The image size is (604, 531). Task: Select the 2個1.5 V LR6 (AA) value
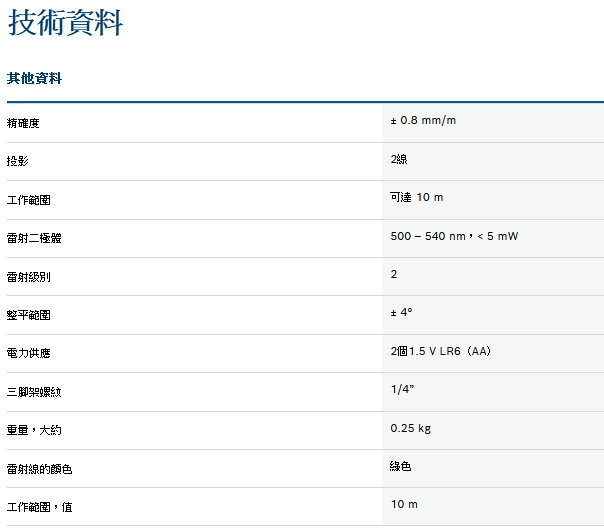pyautogui.click(x=440, y=351)
